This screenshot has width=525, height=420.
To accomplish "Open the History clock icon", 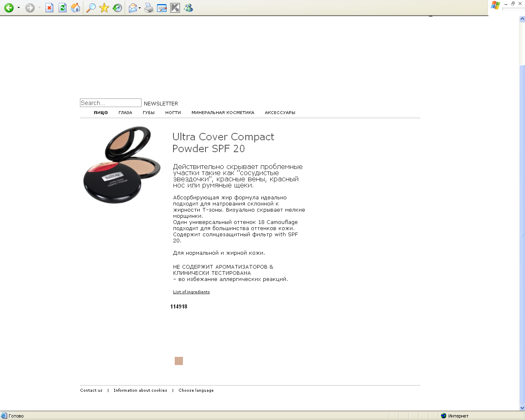I will coord(117,8).
